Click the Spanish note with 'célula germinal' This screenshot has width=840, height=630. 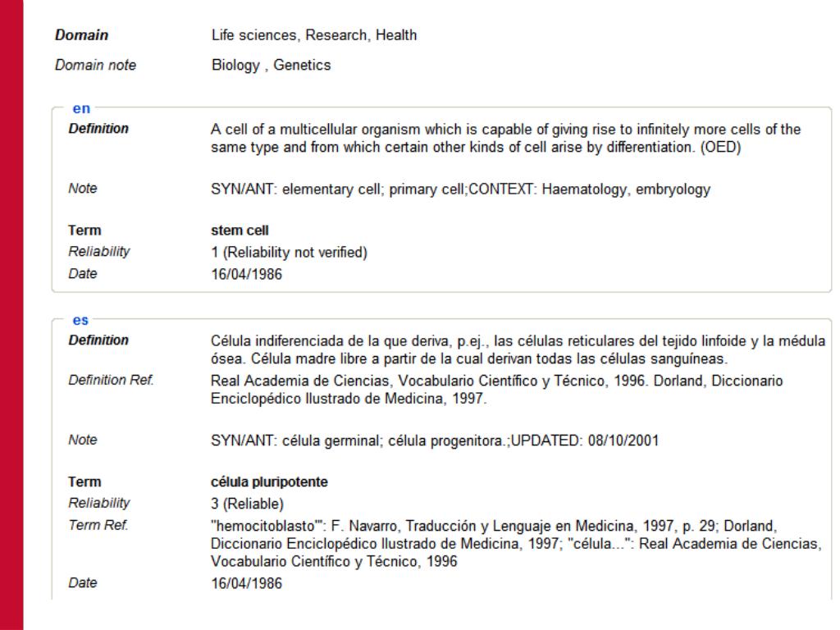(x=435, y=441)
